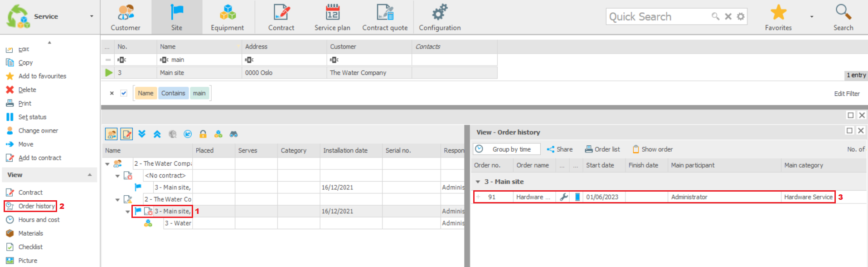868x267 pixels.
Task: Collapse the 2 - The Water Company tree node
Action: pos(107,164)
